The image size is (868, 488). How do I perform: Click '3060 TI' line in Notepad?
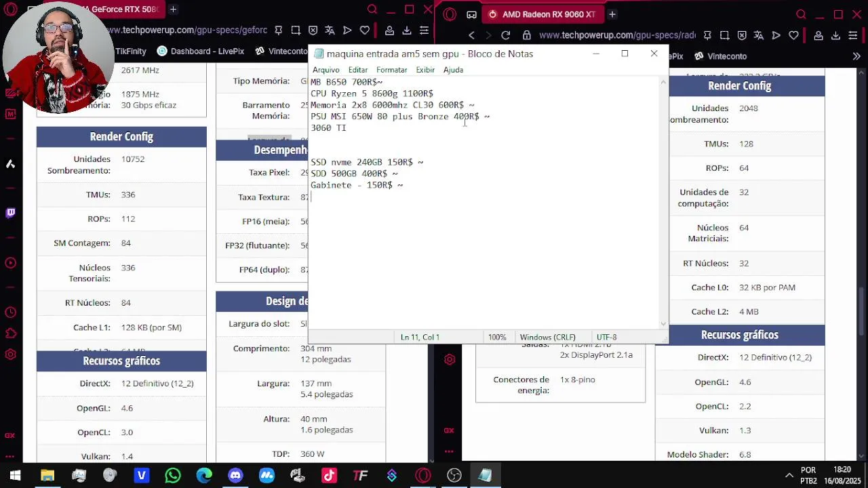click(328, 127)
